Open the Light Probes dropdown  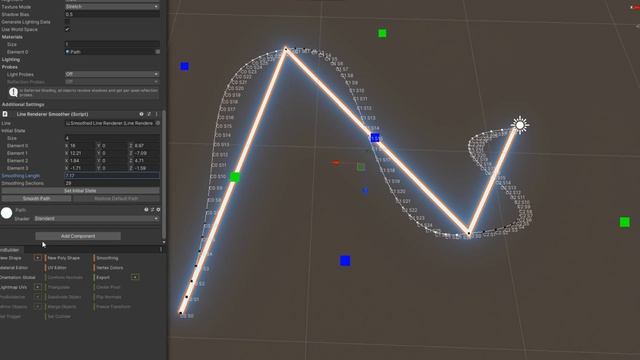pyautogui.click(x=112, y=74)
